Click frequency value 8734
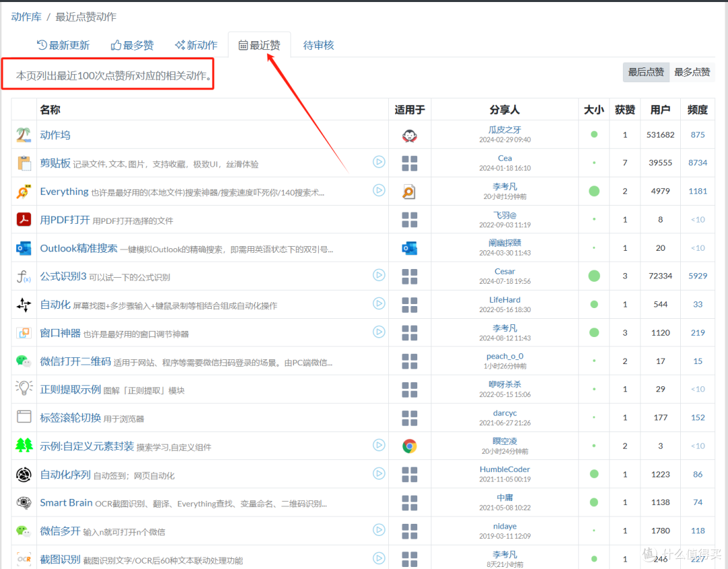This screenshot has height=569, width=728. 698,162
